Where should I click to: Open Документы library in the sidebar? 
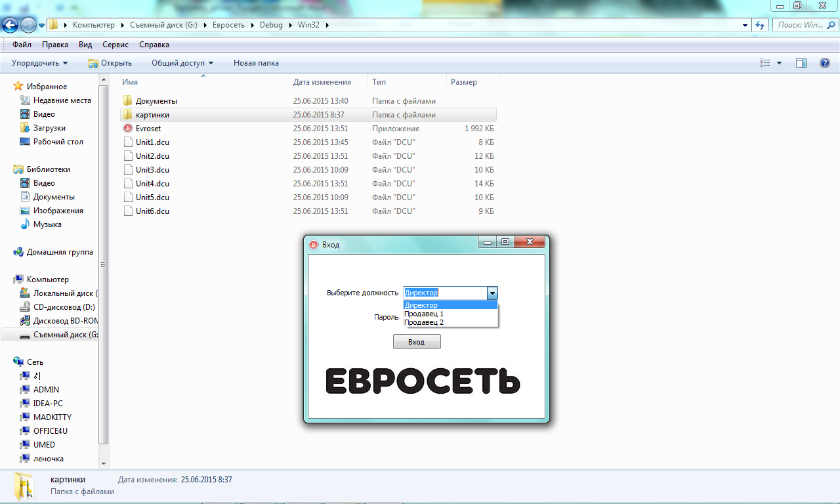point(54,197)
